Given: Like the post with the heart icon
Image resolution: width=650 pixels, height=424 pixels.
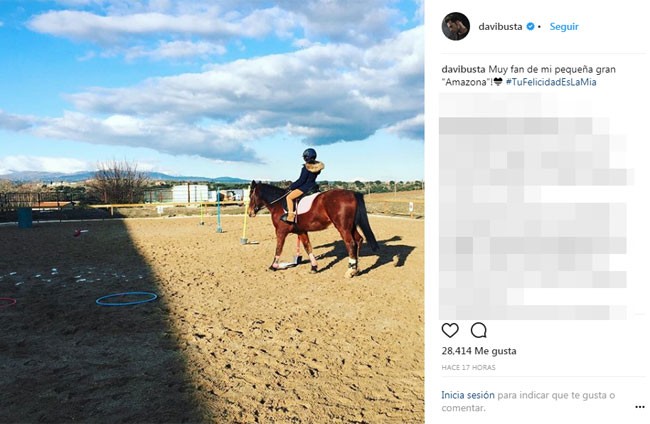Looking at the screenshot, I should coord(450,330).
